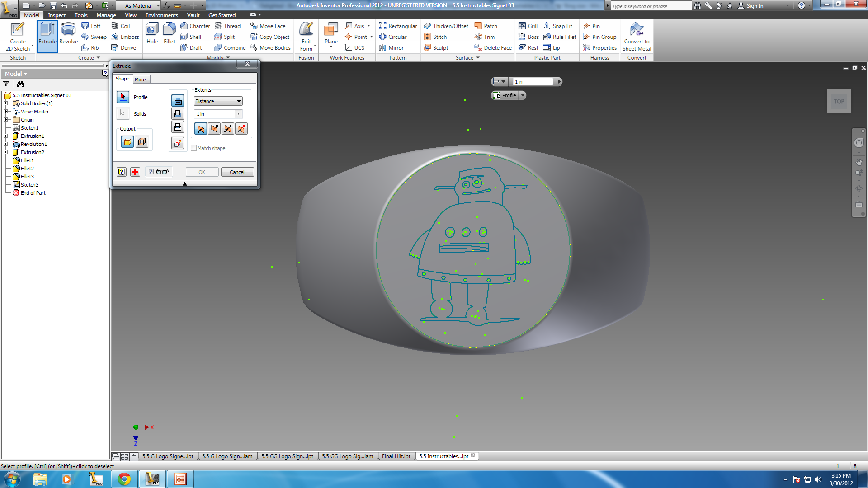Click the Rib tool
Screen dimensions: 868x488
[90, 47]
